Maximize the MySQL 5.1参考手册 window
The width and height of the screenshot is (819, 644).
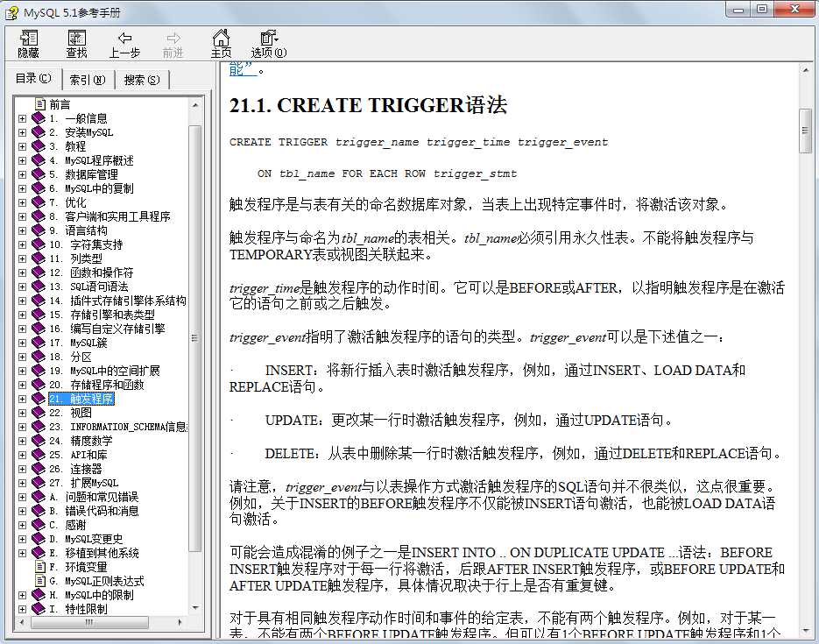point(761,9)
